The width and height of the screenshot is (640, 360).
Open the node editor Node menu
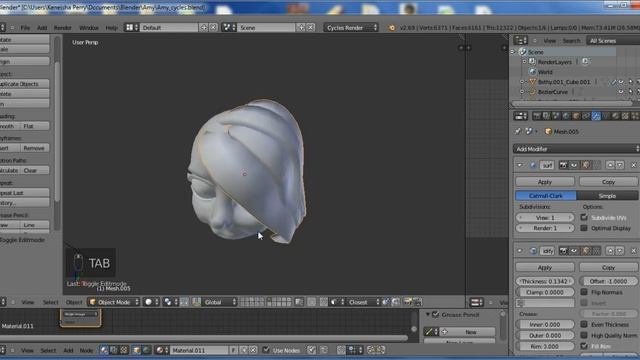[x=86, y=350]
